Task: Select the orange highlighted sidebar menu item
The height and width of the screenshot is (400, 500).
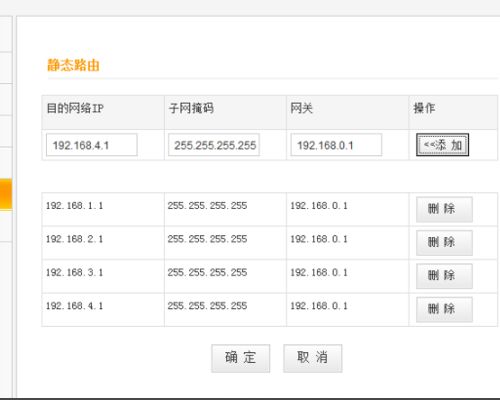Action: click(x=6, y=194)
